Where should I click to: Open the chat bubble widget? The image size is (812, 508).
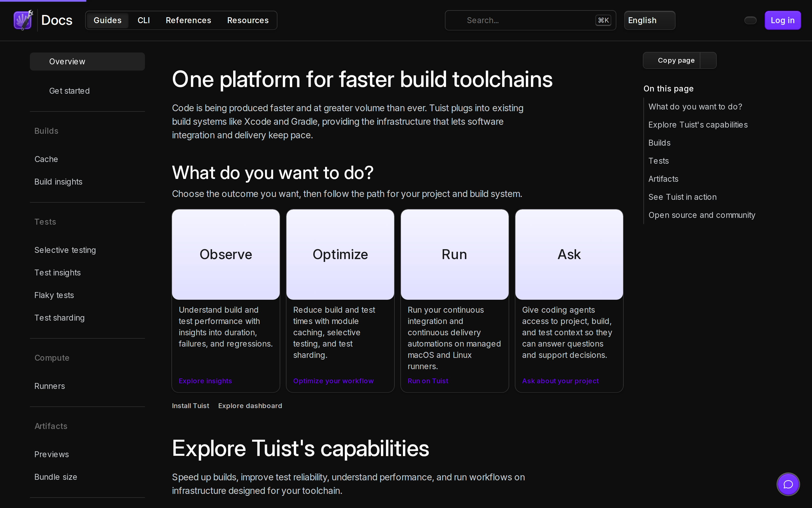coord(788,484)
